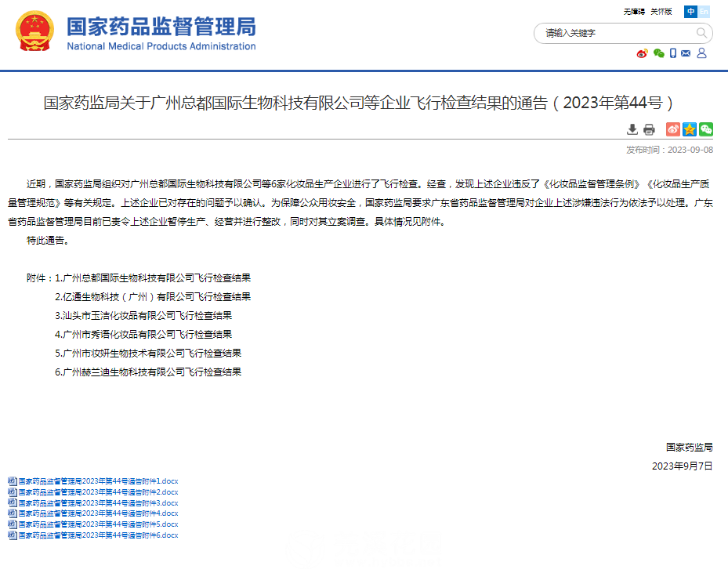Click the 特此通告。 closing line
The width and height of the screenshot is (728, 573).
49,241
